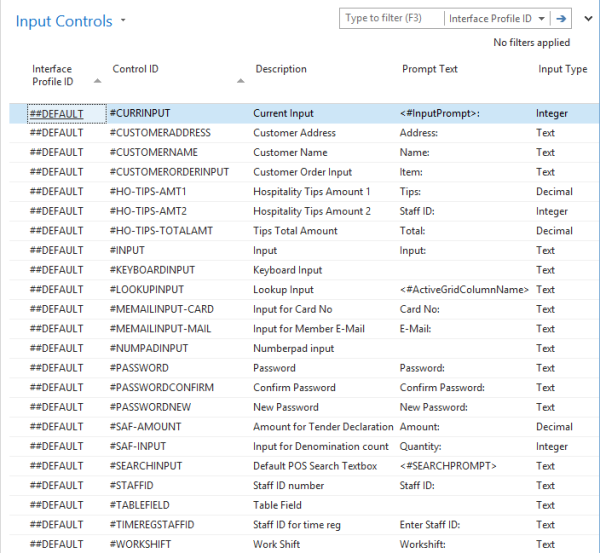Click sort arrow under Interface Profile ID header
The width and height of the screenshot is (600, 553).
[x=97, y=81]
